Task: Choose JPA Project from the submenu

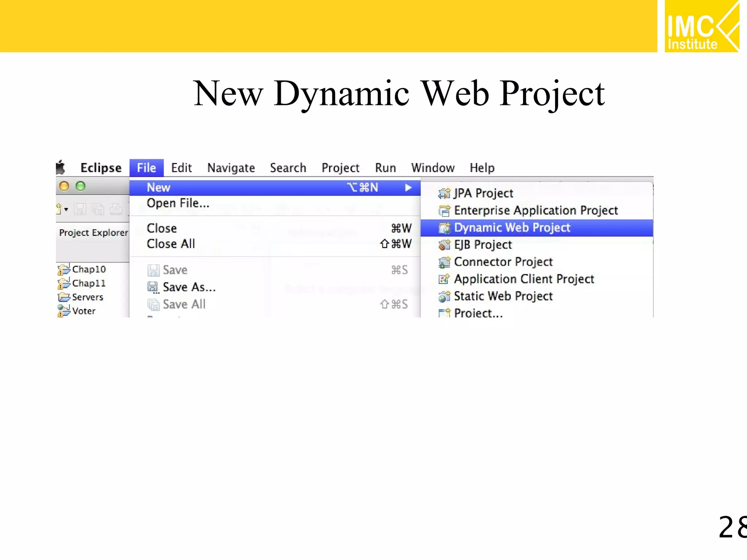Action: (x=537, y=193)
